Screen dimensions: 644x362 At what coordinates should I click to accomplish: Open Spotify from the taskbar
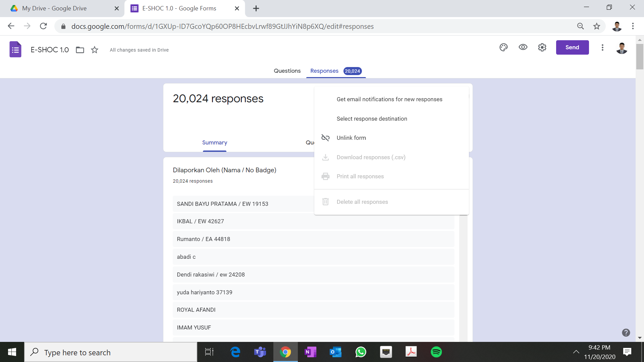coord(436,352)
